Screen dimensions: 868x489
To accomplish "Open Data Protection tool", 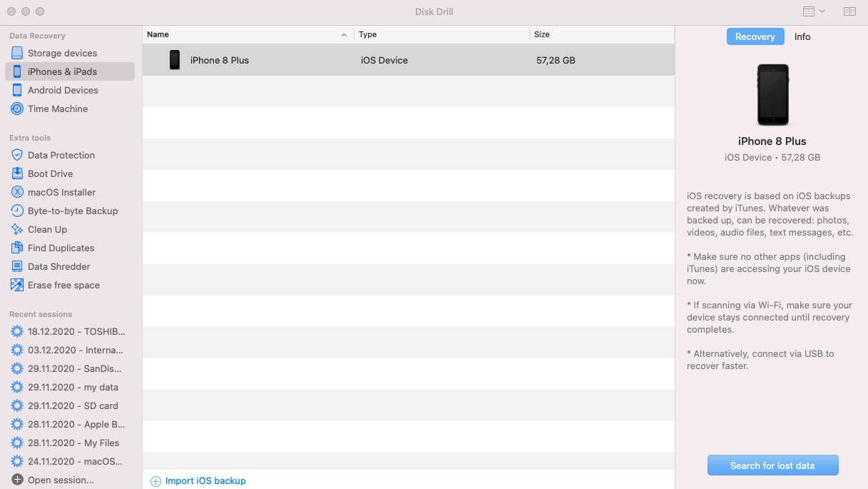I will (x=70, y=155).
